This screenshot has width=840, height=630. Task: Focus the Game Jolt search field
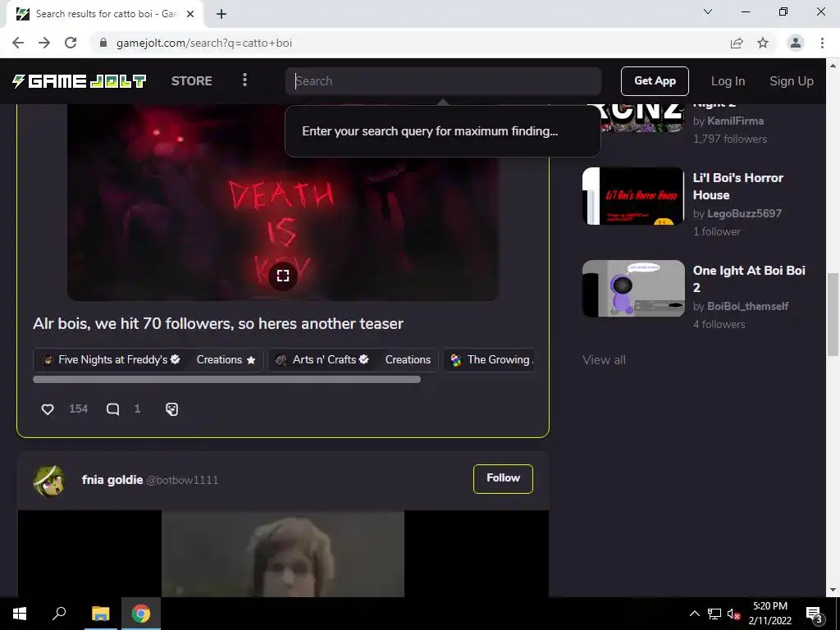click(443, 81)
